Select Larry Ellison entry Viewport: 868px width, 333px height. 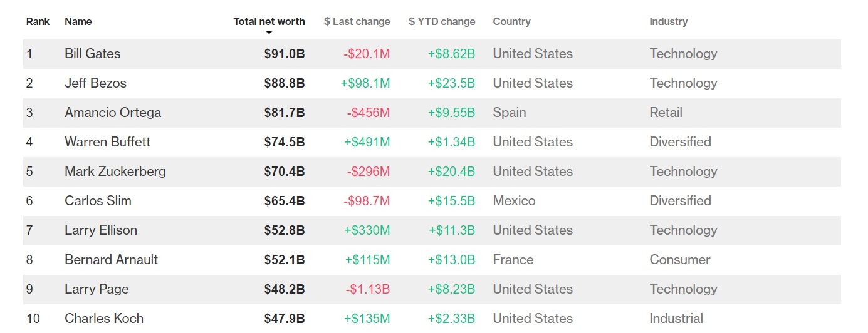pos(101,230)
